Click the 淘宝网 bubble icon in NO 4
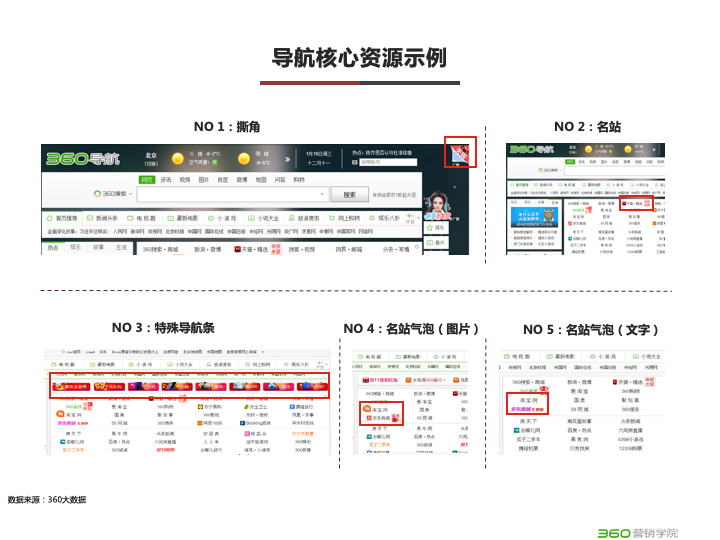 tap(367, 408)
